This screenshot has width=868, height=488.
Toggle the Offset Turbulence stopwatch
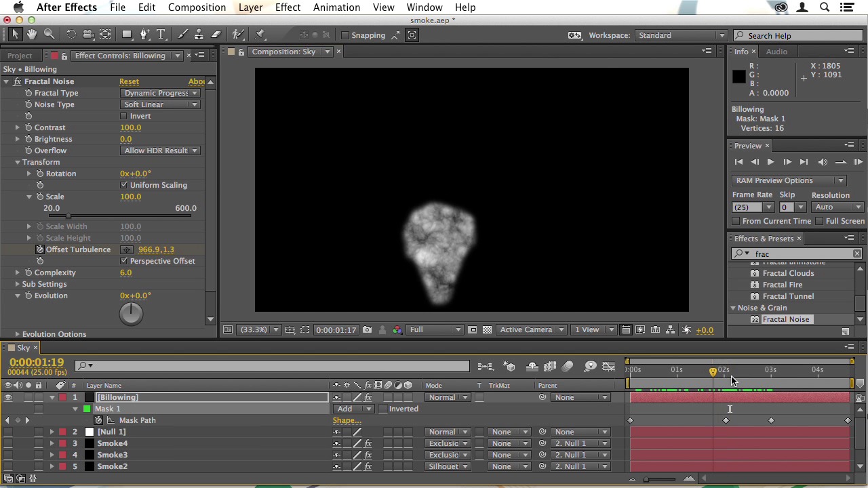point(40,249)
